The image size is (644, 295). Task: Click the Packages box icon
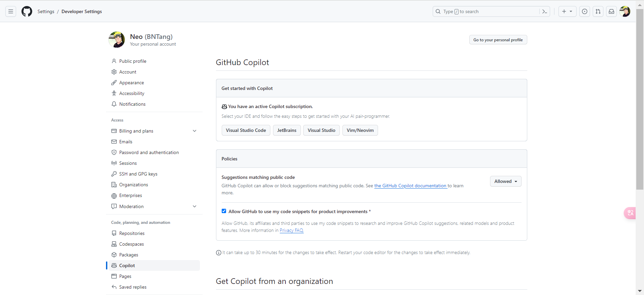pos(114,255)
